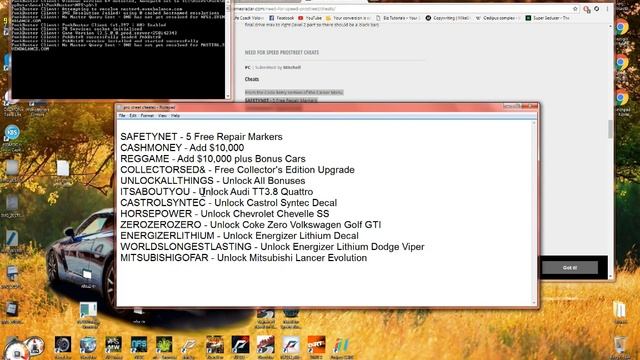Screen dimensions: 640x360
Task: Open the folder icon above Recycle Bin
Action: pyautogui.click(x=620, y=310)
